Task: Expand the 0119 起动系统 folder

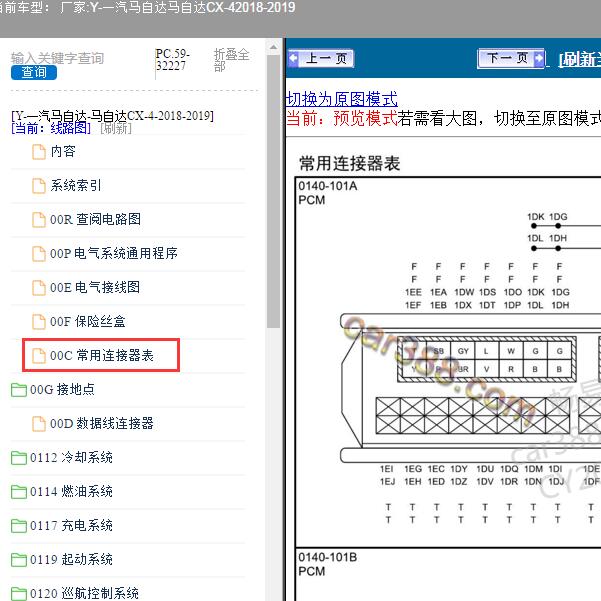Action: coord(71,560)
